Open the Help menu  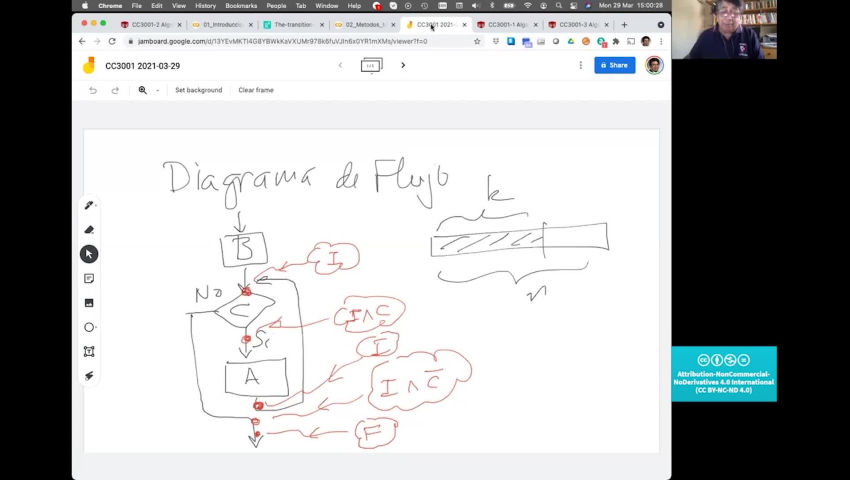[354, 5]
